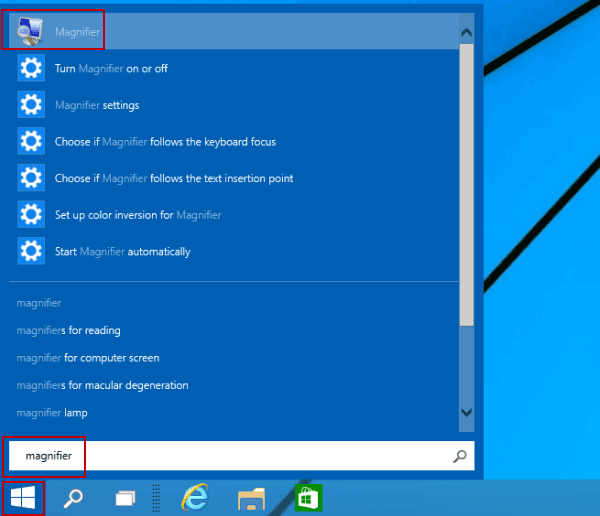This screenshot has width=600, height=516.
Task: Select Set up color inversion for Magnifier
Action: pos(138,215)
